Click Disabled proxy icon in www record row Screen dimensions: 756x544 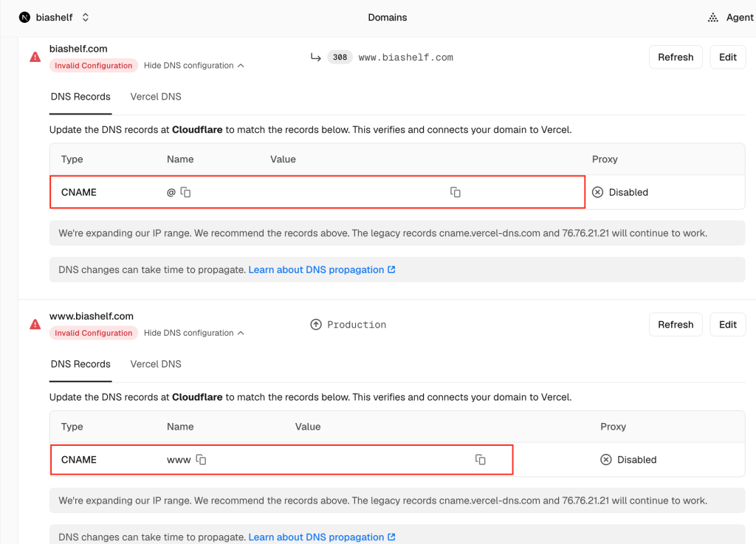[x=606, y=460]
